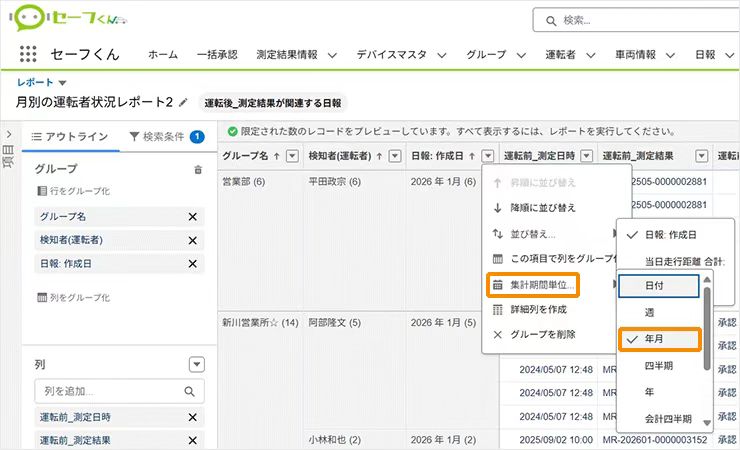740x450 pixels.
Task: Open the 列 section dropdown button
Action: (197, 365)
